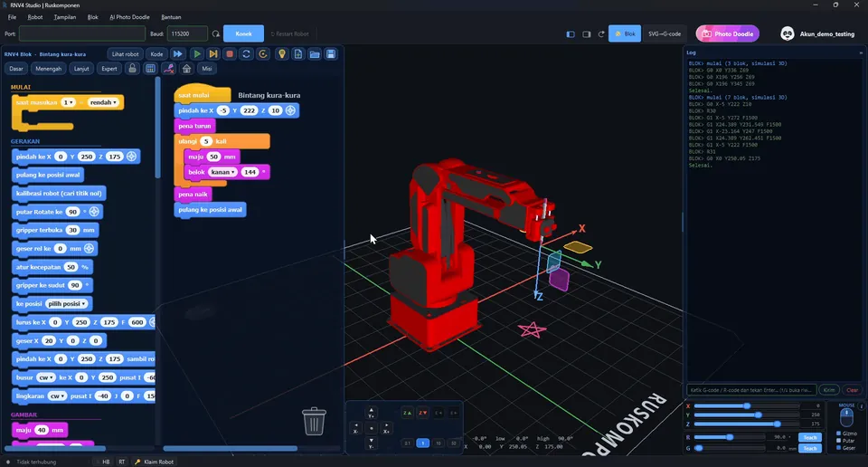Click the redo arrow icon near Blok

click(601, 34)
